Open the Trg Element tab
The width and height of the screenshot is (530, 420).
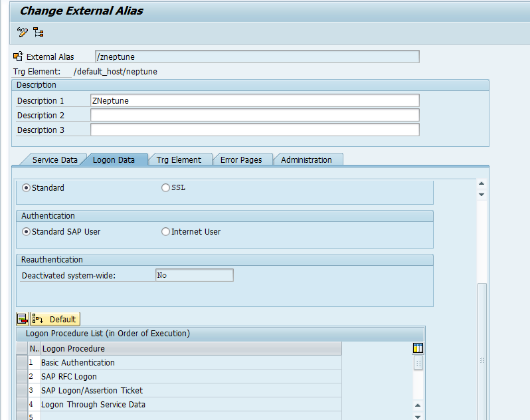(x=179, y=159)
